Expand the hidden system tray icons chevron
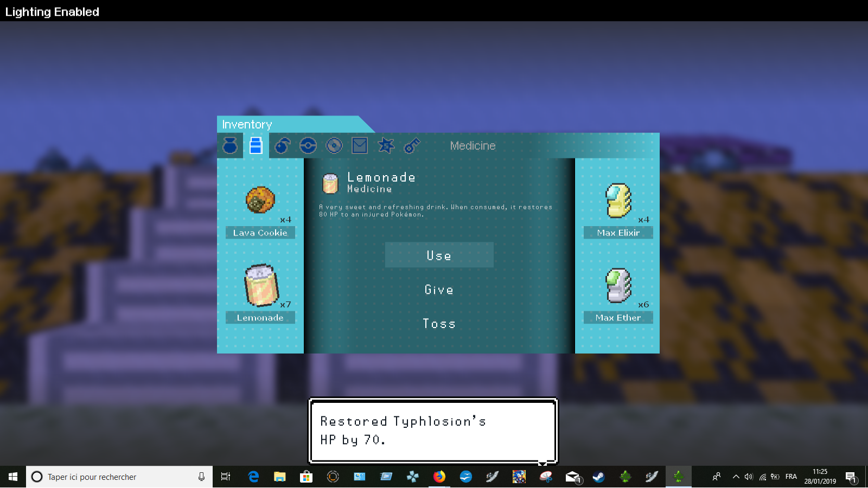The height and width of the screenshot is (488, 868). coord(736,477)
